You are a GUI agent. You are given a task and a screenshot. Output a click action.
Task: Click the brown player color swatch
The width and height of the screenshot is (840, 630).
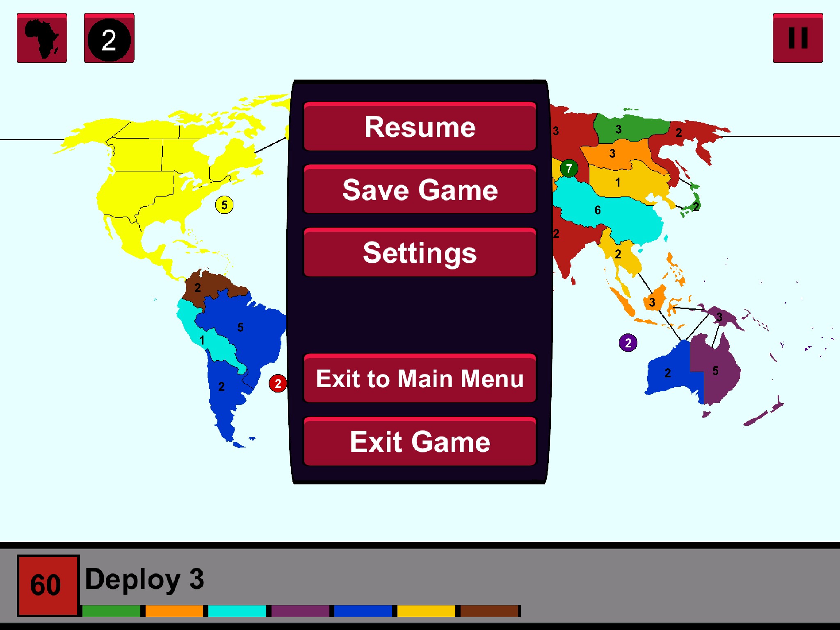pos(489,611)
